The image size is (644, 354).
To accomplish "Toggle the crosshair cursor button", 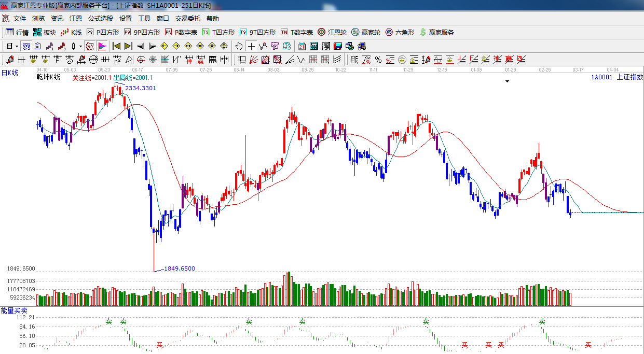I will click(251, 46).
